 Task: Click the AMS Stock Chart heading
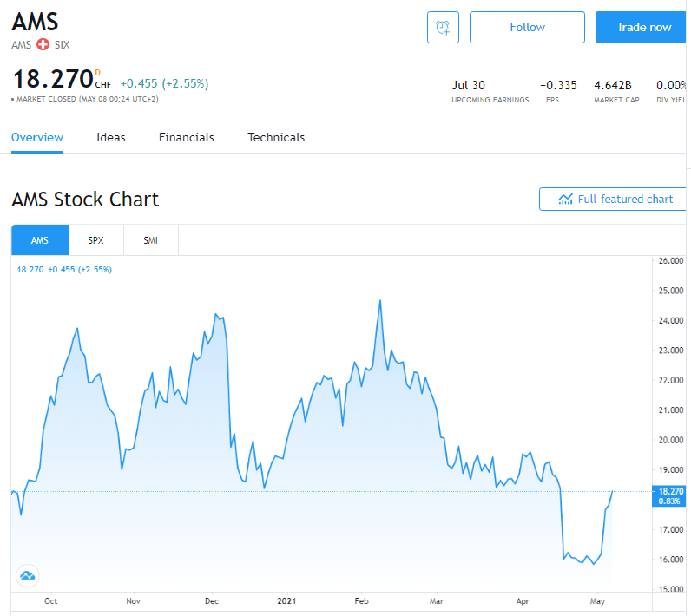click(x=85, y=200)
